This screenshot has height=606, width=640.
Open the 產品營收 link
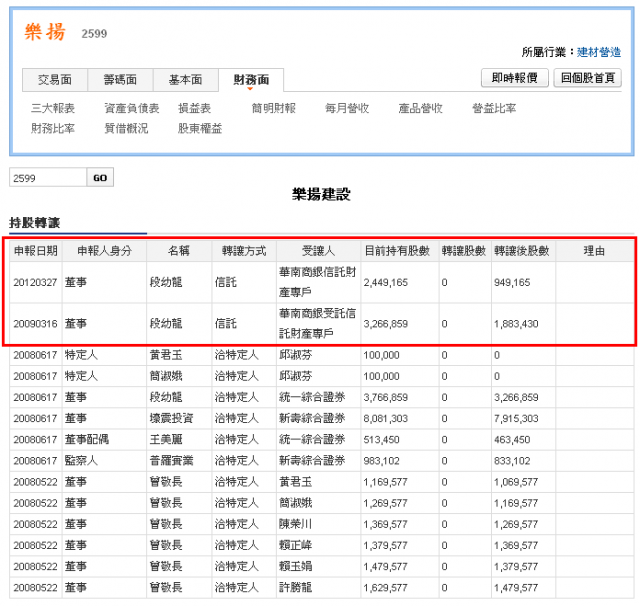click(420, 108)
